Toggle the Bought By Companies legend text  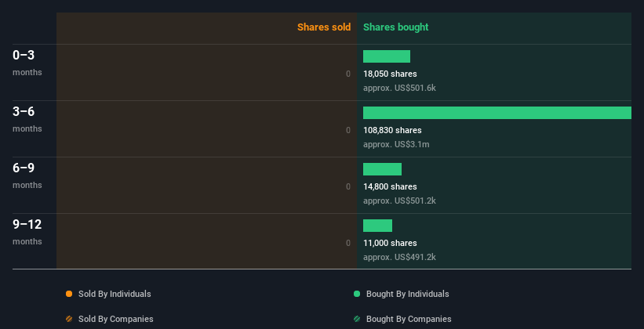tap(409, 319)
